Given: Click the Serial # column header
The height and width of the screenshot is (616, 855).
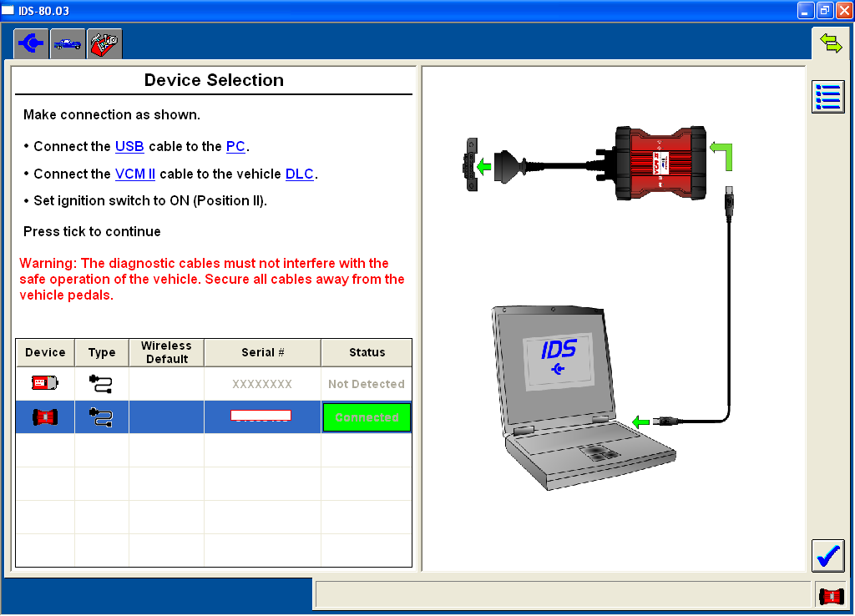Looking at the screenshot, I should tap(263, 353).
